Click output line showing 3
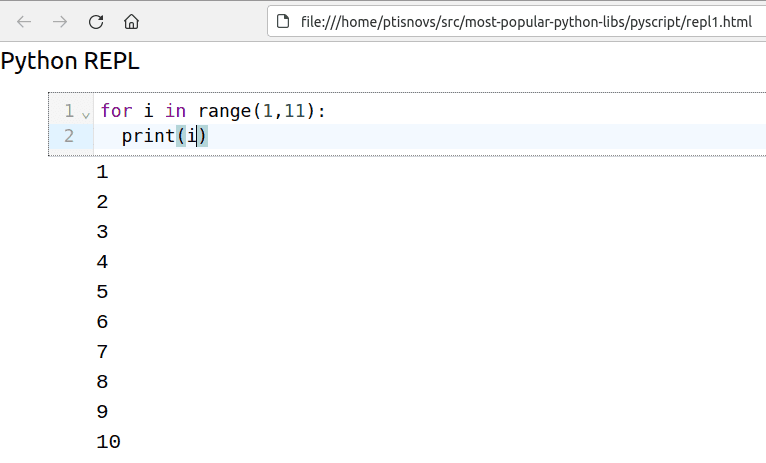 pyautogui.click(x=102, y=232)
